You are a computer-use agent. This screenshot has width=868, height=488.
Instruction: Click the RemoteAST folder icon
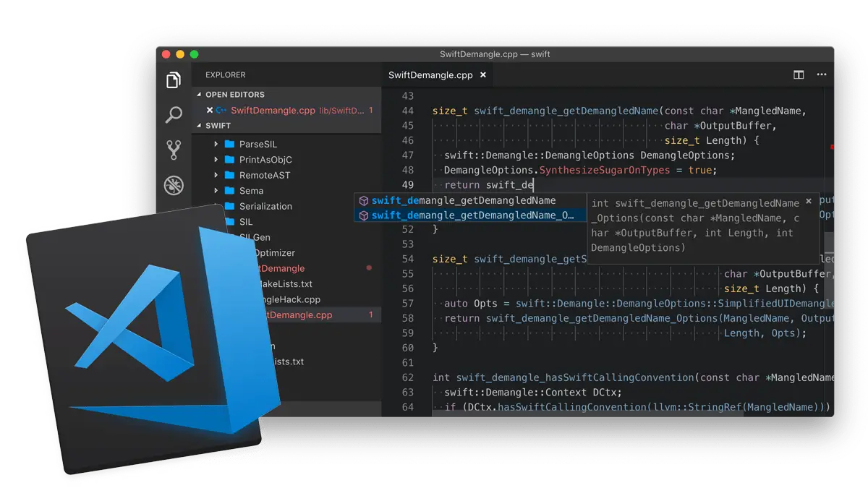(x=229, y=175)
